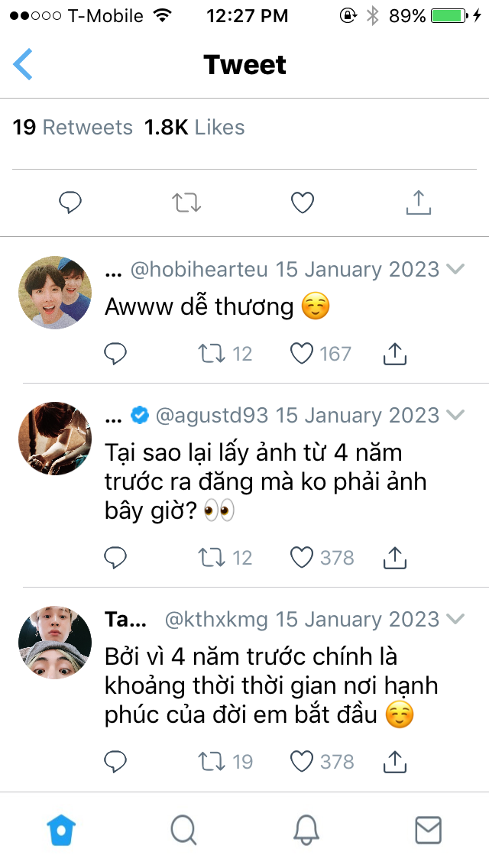Tap the reply icon on the main tweet

[x=70, y=202]
